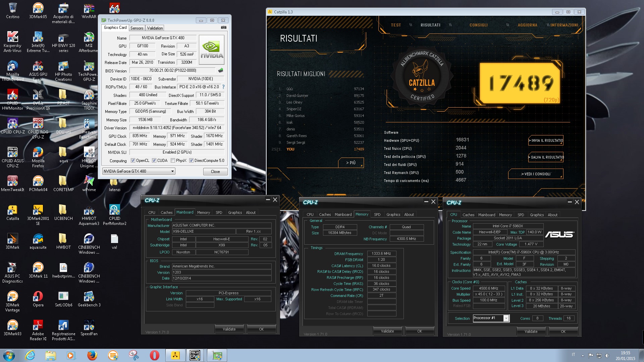Viewport: 644px width, 362px height.
Task: Click INVIA IL RISULTATO button
Action: click(546, 140)
